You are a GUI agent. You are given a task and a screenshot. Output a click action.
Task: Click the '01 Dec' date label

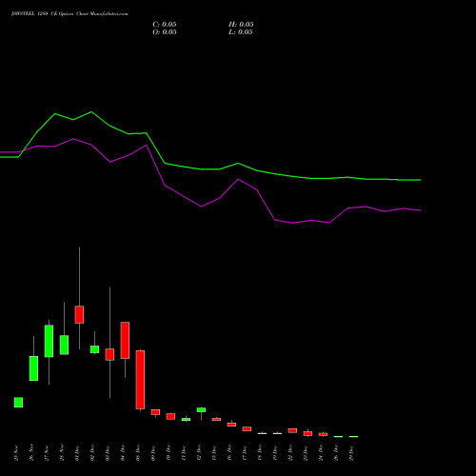[x=77, y=453]
